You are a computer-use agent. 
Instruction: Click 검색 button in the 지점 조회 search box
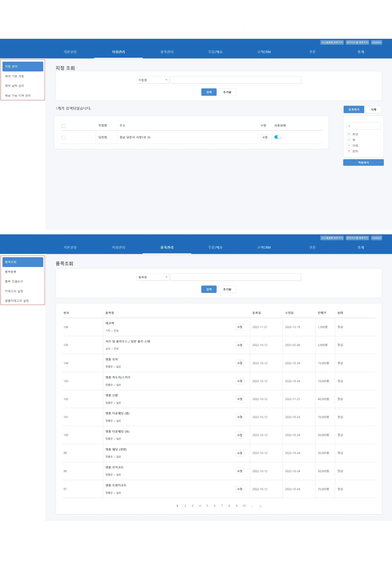pos(209,92)
